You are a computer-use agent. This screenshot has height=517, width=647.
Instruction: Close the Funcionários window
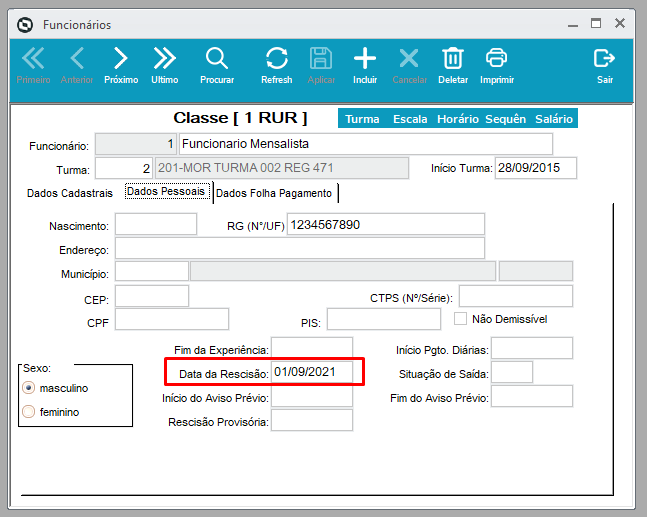point(620,23)
